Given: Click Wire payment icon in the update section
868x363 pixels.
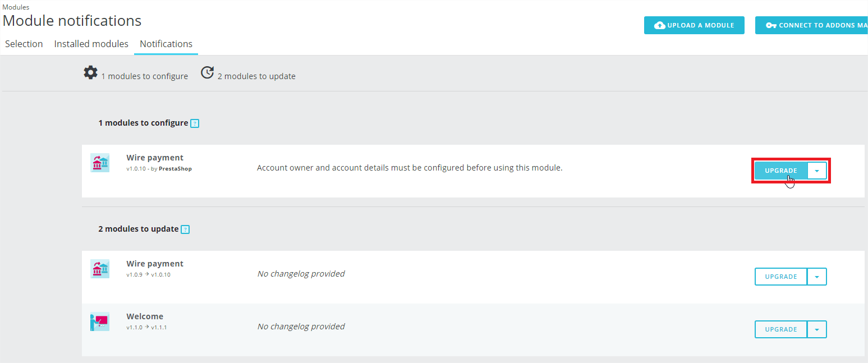Looking at the screenshot, I should tap(100, 269).
